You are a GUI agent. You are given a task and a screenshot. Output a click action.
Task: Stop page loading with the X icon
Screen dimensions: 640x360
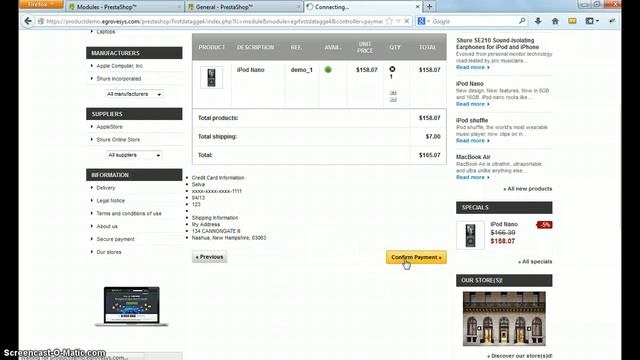coord(407,21)
